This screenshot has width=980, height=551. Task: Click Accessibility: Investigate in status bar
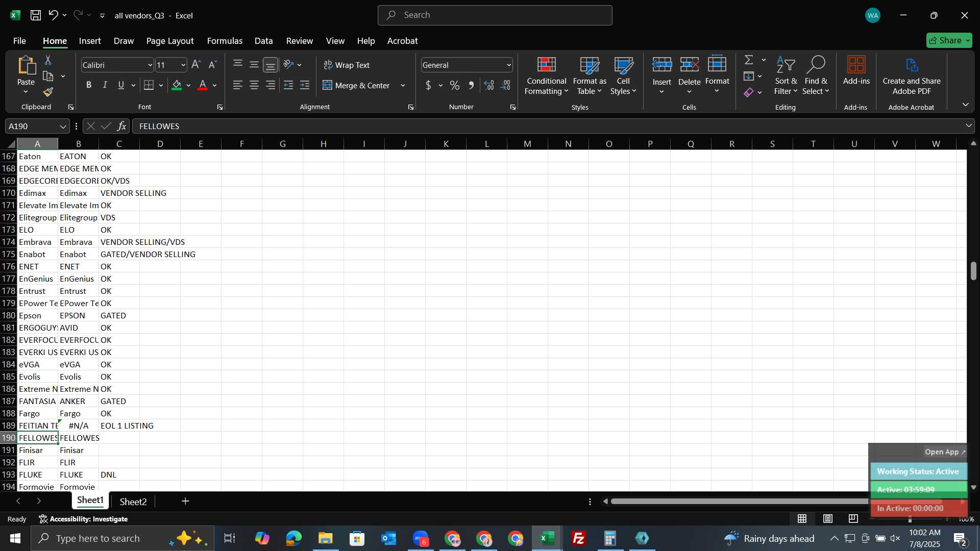pyautogui.click(x=83, y=519)
